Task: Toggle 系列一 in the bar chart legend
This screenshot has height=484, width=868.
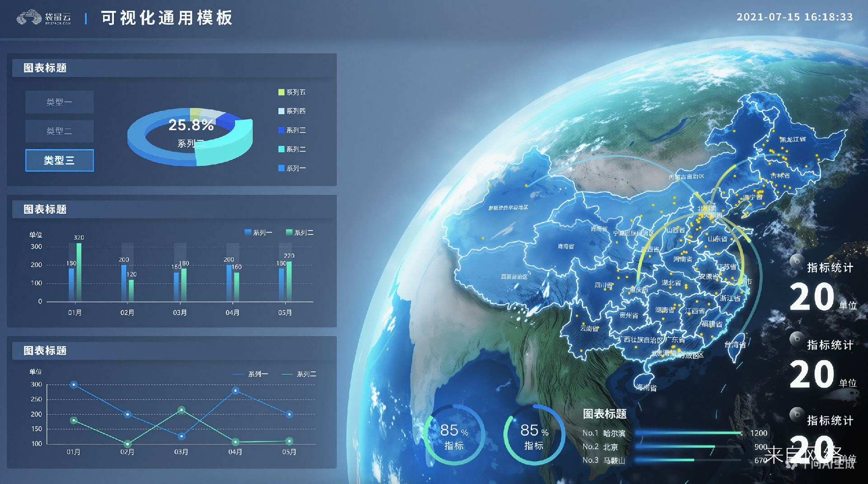Action: coord(258,233)
